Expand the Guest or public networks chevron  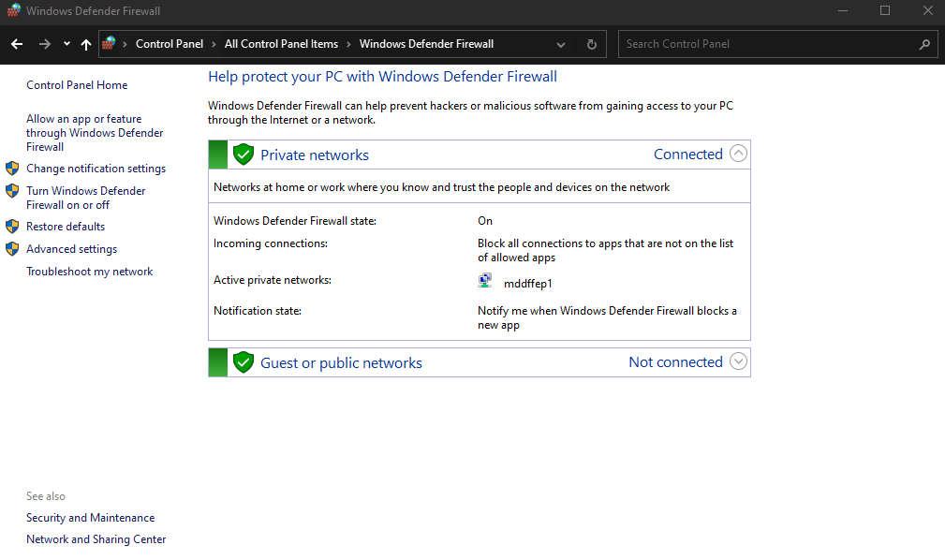pos(738,361)
